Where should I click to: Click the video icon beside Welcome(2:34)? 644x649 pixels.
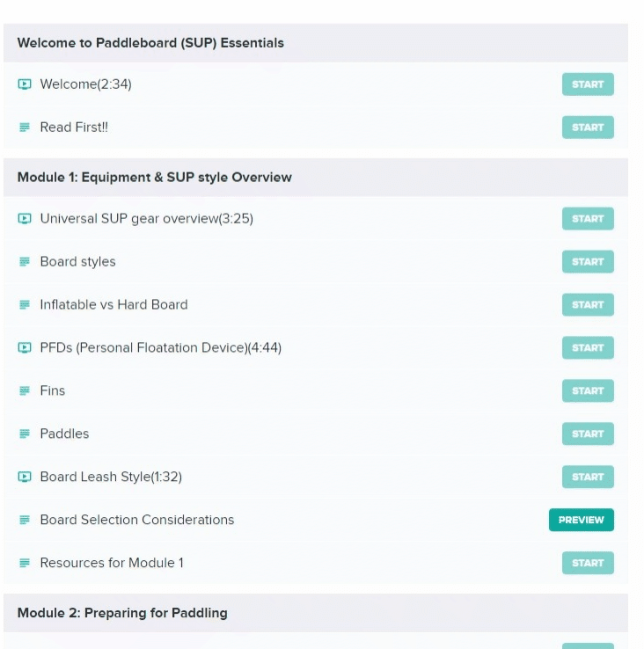(x=25, y=84)
